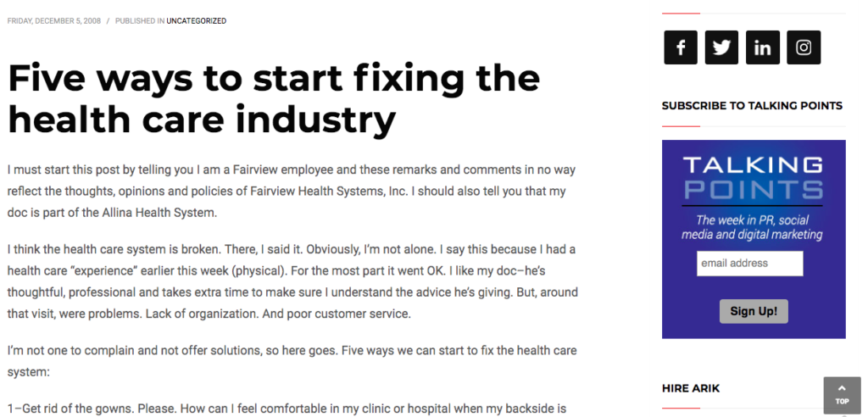
Task: Open the Twitter bird icon
Action: tap(721, 47)
